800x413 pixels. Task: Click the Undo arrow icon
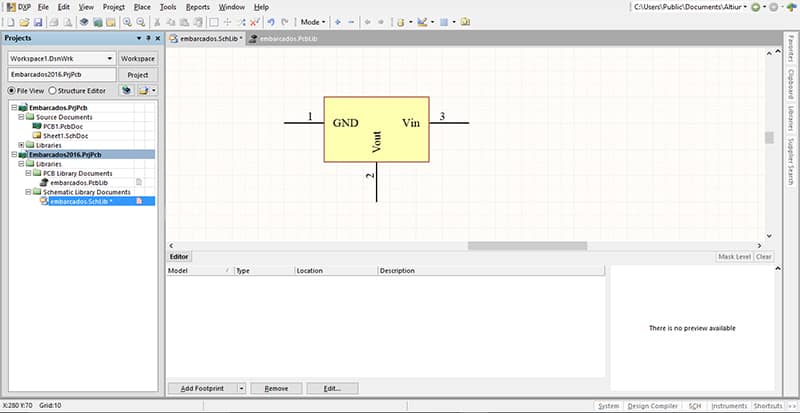click(270, 21)
